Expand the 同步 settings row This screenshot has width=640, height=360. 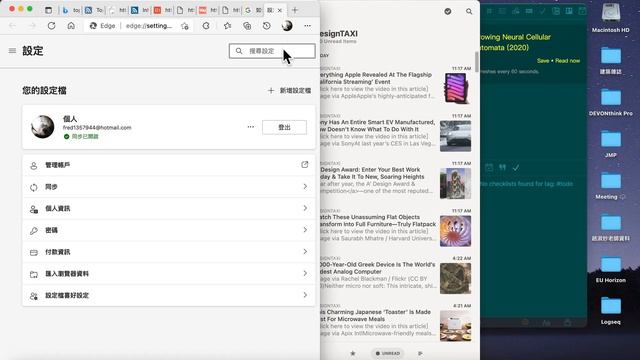(x=169, y=187)
